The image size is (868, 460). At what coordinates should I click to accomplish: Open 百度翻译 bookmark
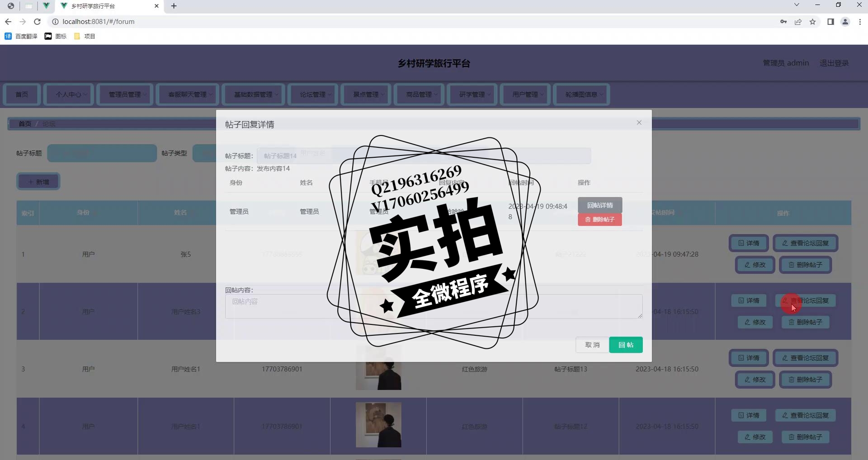21,36
